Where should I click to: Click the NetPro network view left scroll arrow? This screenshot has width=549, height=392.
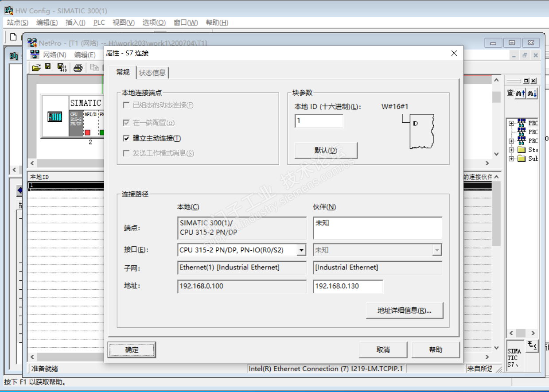pyautogui.click(x=31, y=163)
